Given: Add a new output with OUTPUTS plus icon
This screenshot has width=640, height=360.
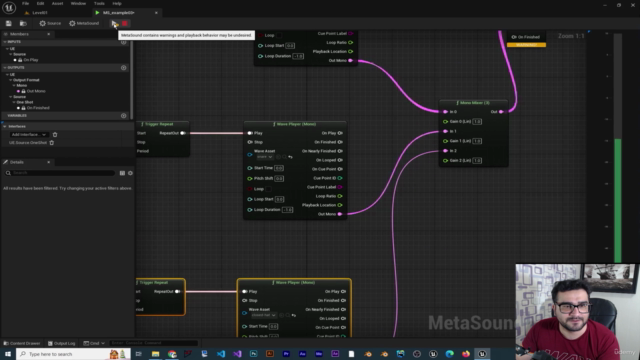Looking at the screenshot, I should point(124,68).
